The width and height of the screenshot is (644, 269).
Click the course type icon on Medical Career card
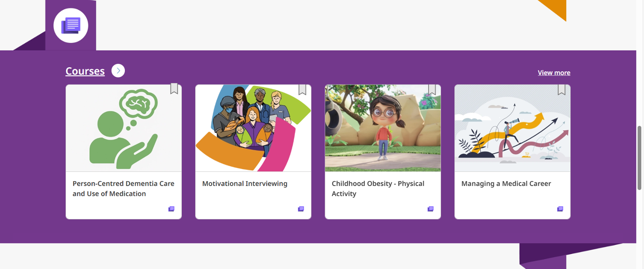[x=560, y=209]
